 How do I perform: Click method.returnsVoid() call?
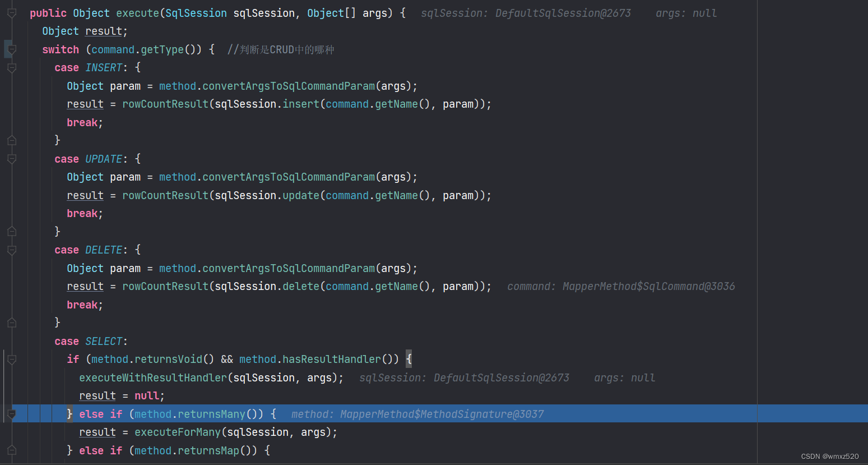[152, 360]
